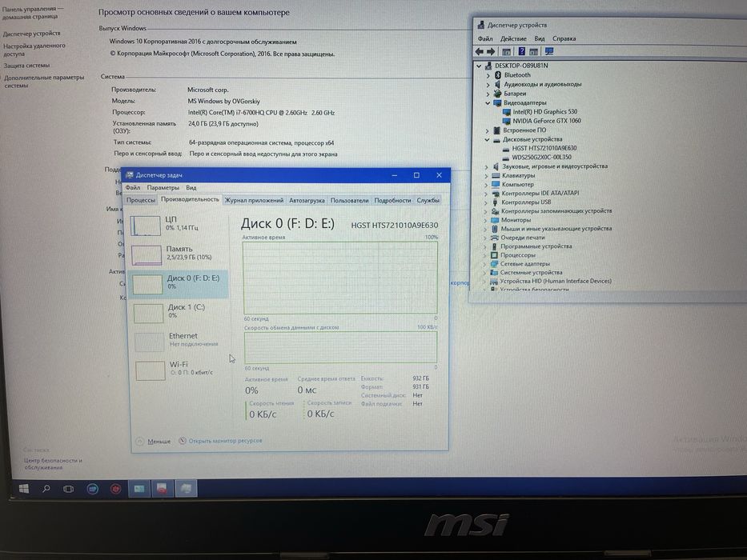
Task: Click the Устройства HID category icon
Action: click(x=494, y=282)
